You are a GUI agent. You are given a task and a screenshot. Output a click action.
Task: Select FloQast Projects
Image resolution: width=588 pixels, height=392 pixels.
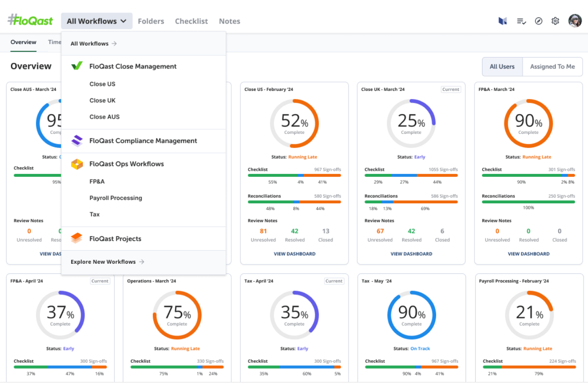(x=115, y=239)
